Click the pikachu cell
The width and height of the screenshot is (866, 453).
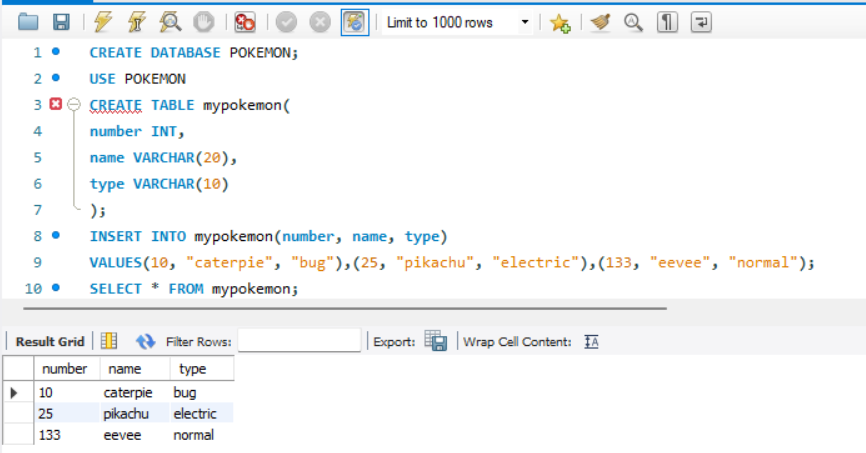coord(135,414)
